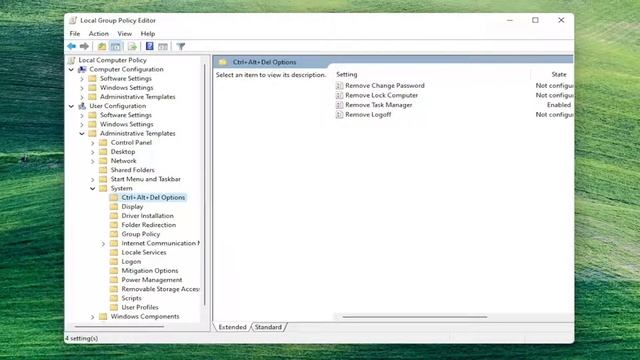The width and height of the screenshot is (640, 360).
Task: Click the Scripts folder icon
Action: tap(114, 298)
